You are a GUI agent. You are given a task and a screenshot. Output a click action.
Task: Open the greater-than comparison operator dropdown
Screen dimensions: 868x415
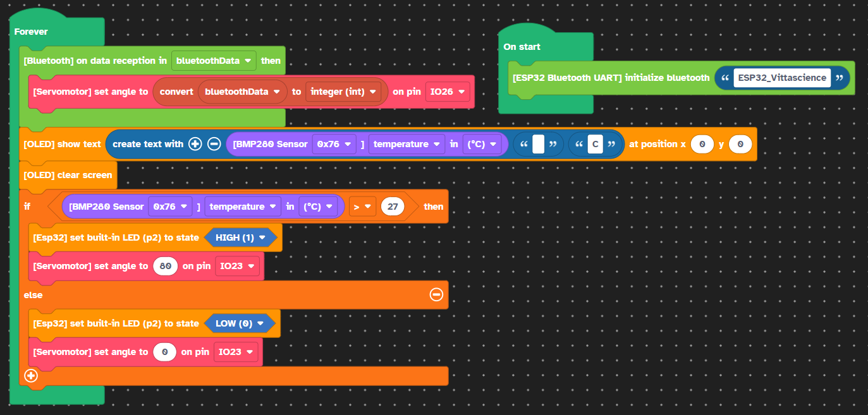(362, 207)
